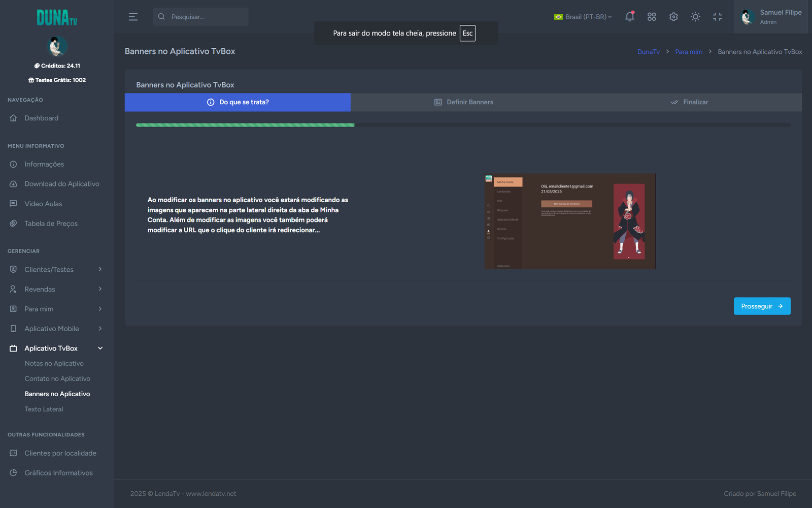Image resolution: width=812 pixels, height=508 pixels.
Task: Expand the Revendas submenu chevron
Action: coord(100,289)
